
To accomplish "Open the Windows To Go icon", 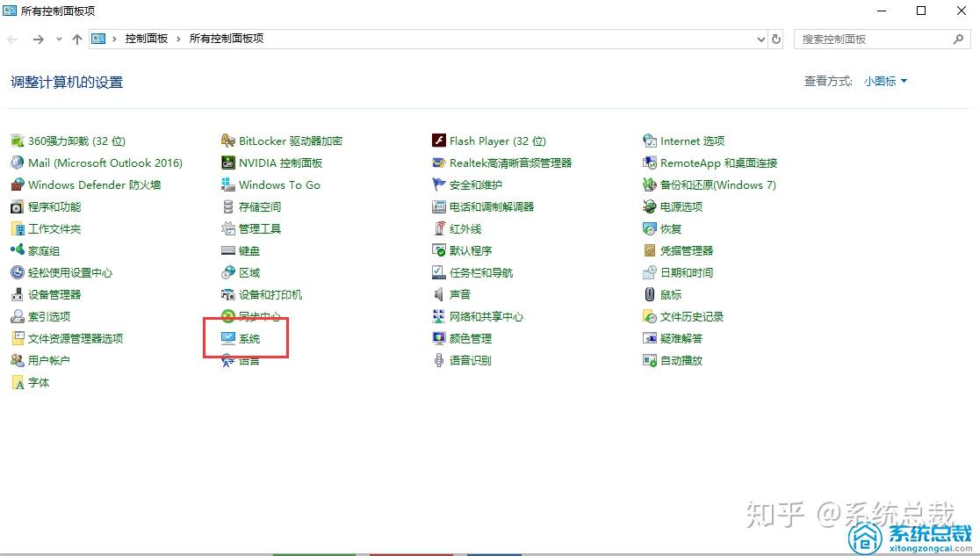I will point(228,184).
